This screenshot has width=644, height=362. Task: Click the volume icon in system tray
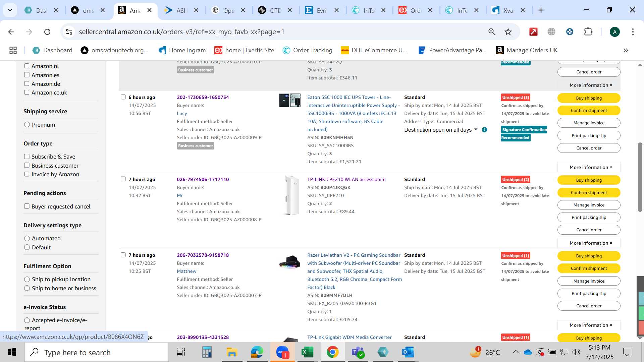coord(576,352)
